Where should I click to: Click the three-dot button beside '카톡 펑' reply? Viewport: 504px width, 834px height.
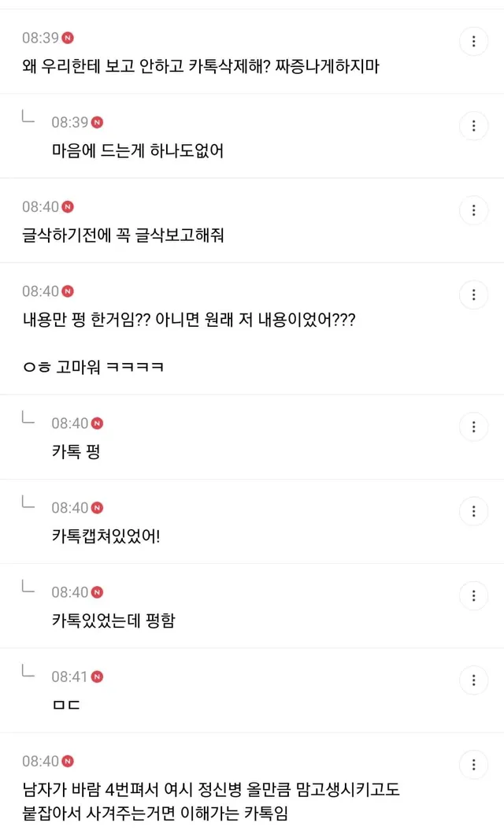coord(473,426)
